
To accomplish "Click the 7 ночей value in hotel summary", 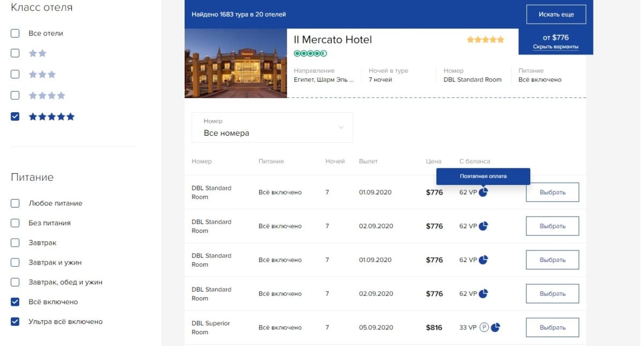I will (x=380, y=79).
